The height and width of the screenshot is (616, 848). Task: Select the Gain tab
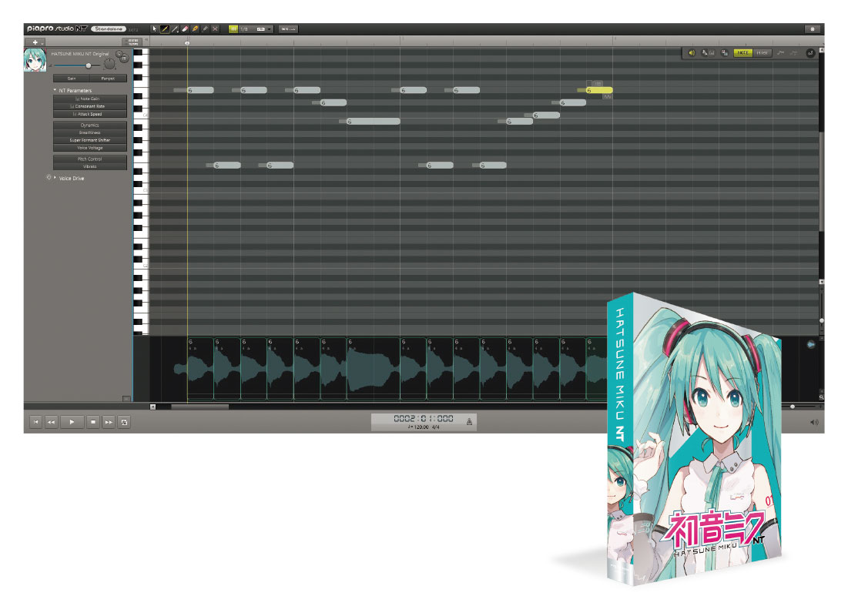click(x=72, y=79)
